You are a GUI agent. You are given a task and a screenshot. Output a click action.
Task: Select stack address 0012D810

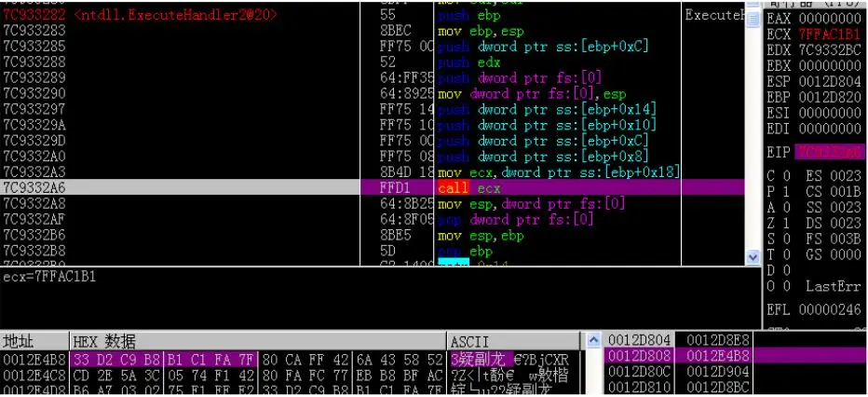[x=640, y=387]
